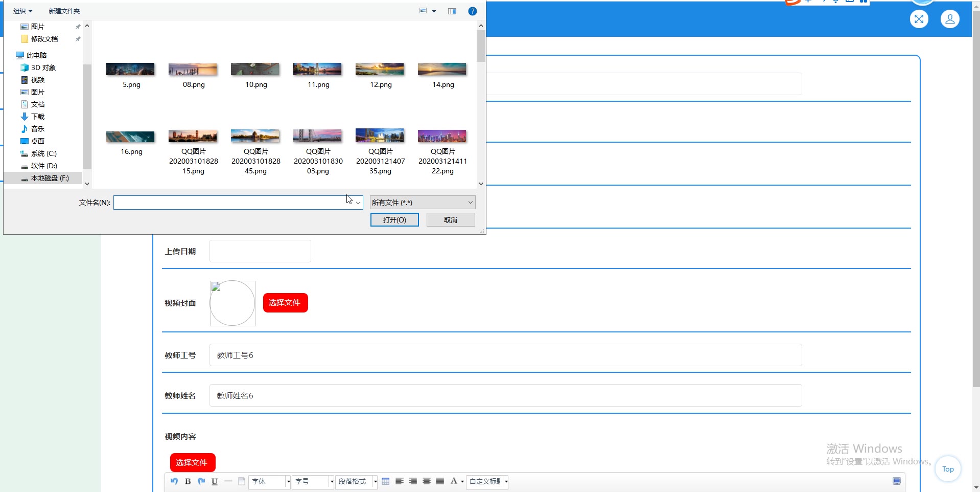This screenshot has width=980, height=492.
Task: Open the font family (字体) dropdown
Action: pyautogui.click(x=269, y=482)
